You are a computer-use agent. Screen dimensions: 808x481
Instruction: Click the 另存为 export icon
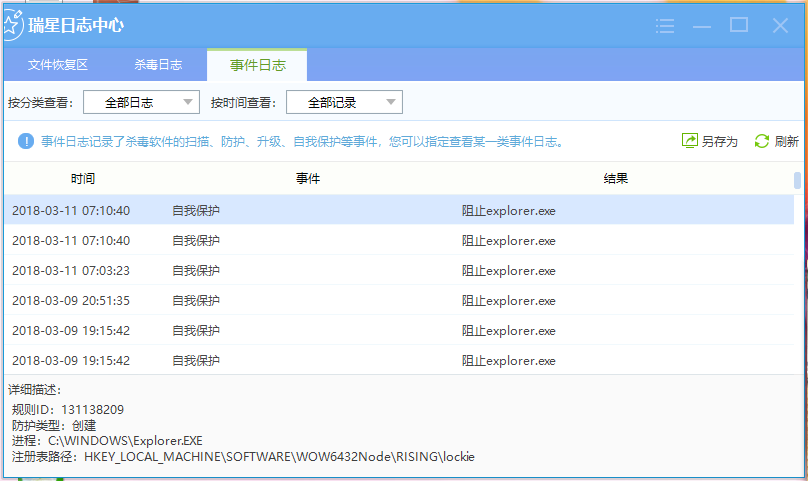pyautogui.click(x=689, y=141)
